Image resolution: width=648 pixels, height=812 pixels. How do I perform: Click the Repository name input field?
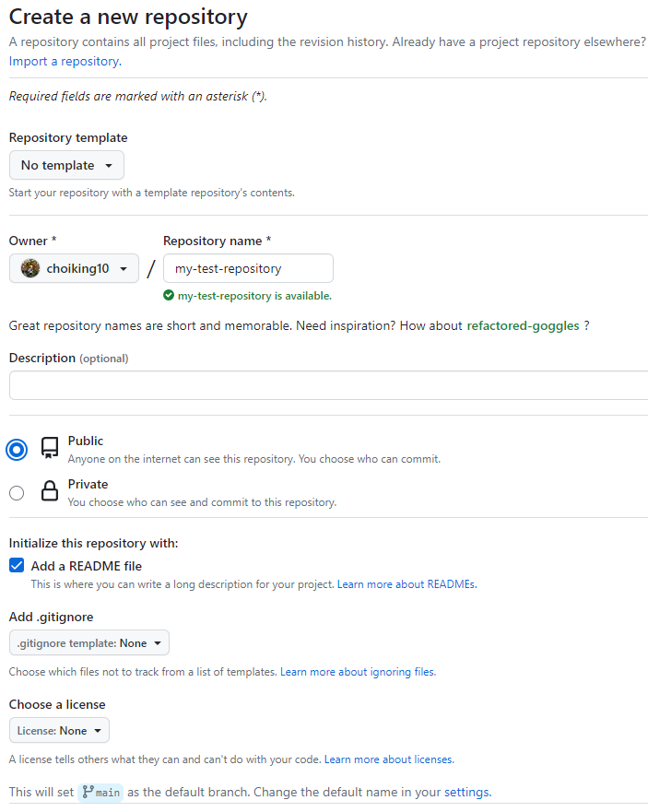click(248, 268)
